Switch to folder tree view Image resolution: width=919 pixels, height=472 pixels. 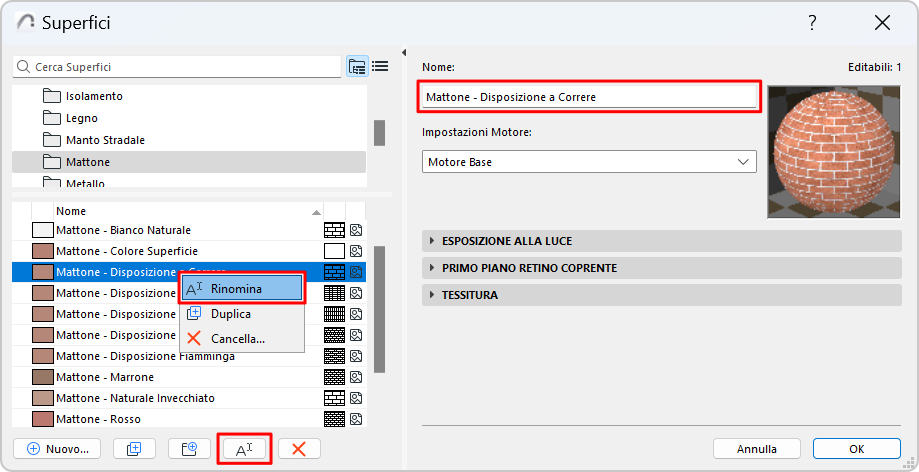357,67
